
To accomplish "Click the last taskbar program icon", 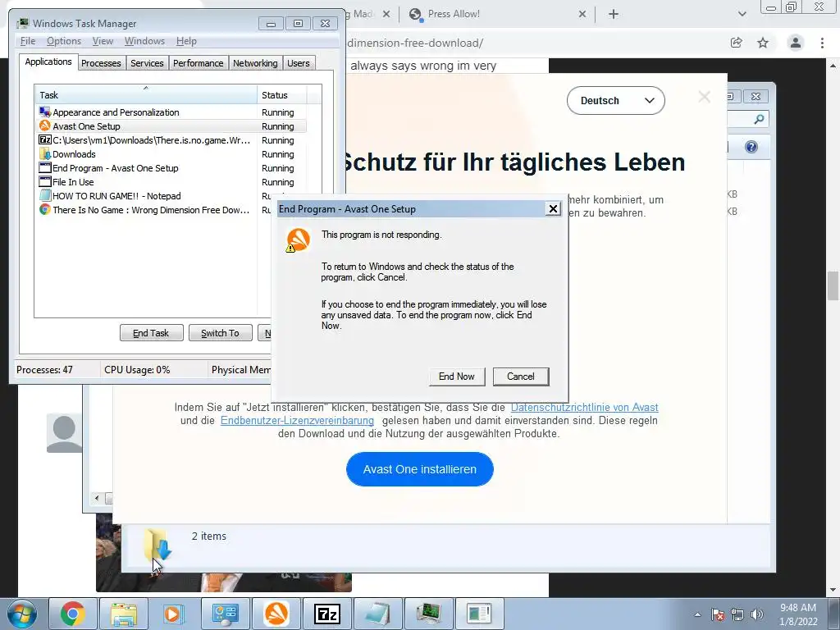I will tap(478, 614).
